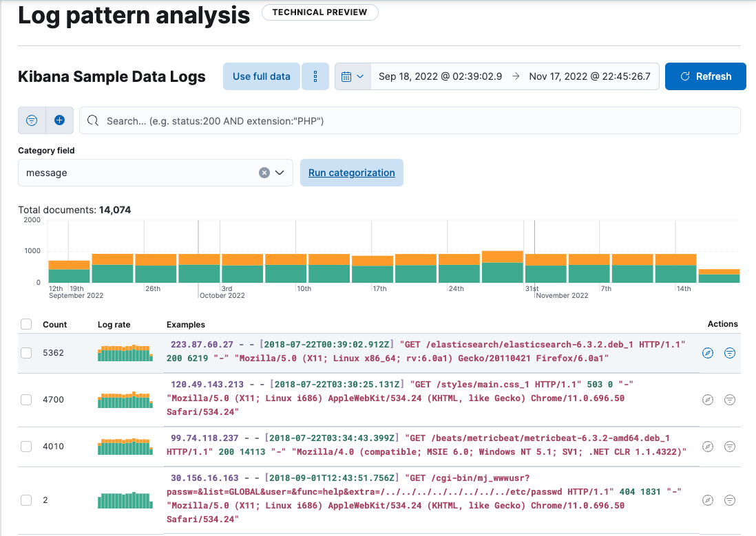Screen dimensions: 756x536
Task: Click the Refresh button
Action: tap(705, 76)
